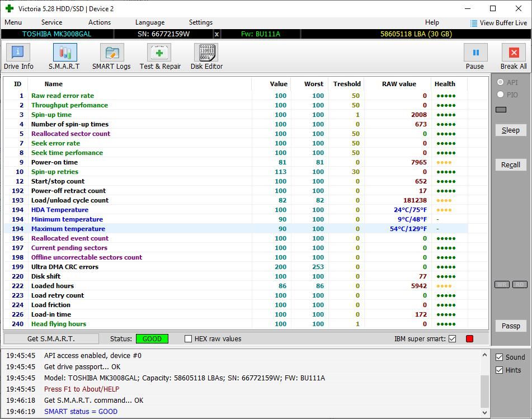Screen dimensions: 532x419
Task: Toggle IBM super smart checkbox
Action: 452,338
